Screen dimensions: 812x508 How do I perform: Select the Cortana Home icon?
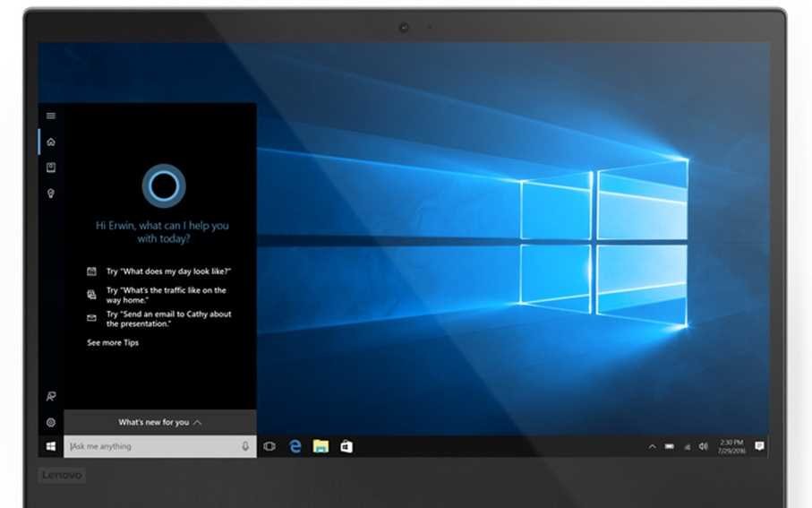click(51, 142)
